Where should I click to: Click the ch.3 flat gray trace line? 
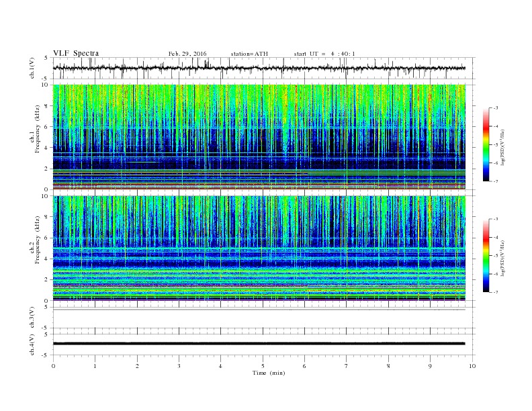[259, 310]
